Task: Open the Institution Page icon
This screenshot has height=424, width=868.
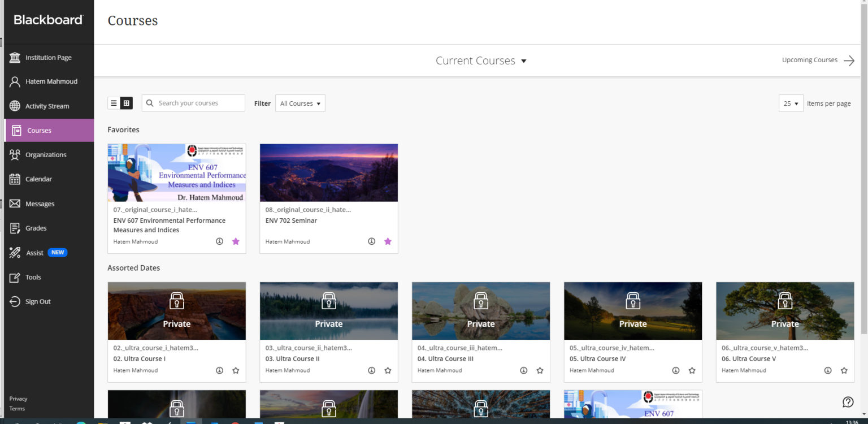Action: tap(15, 58)
